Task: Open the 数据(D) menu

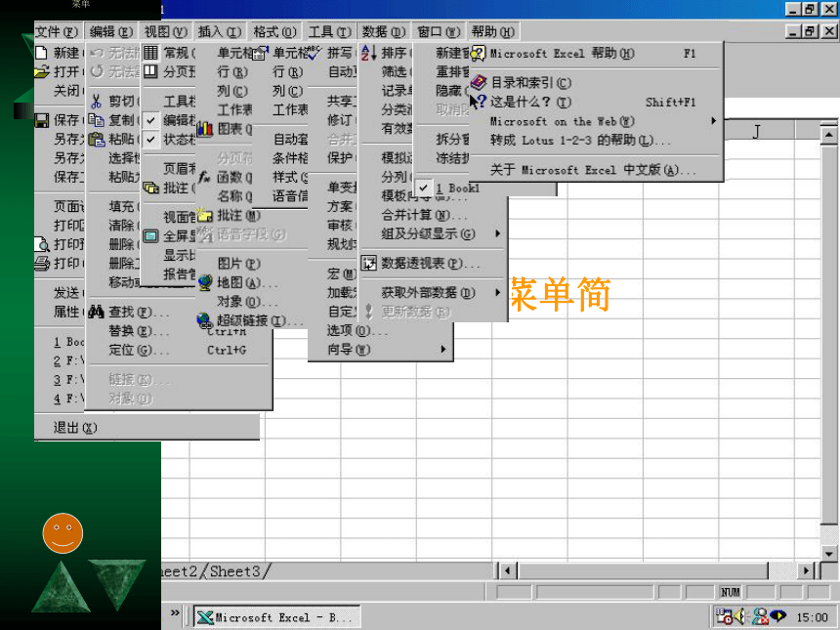Action: click(x=384, y=32)
